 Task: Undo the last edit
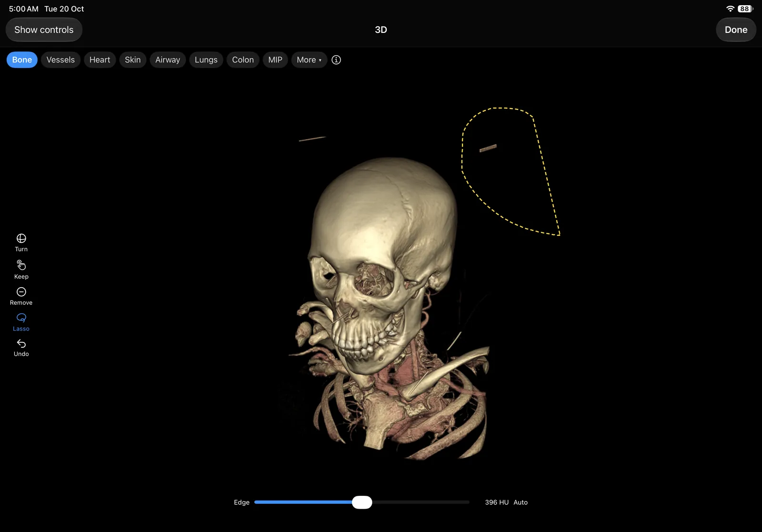pos(21,348)
